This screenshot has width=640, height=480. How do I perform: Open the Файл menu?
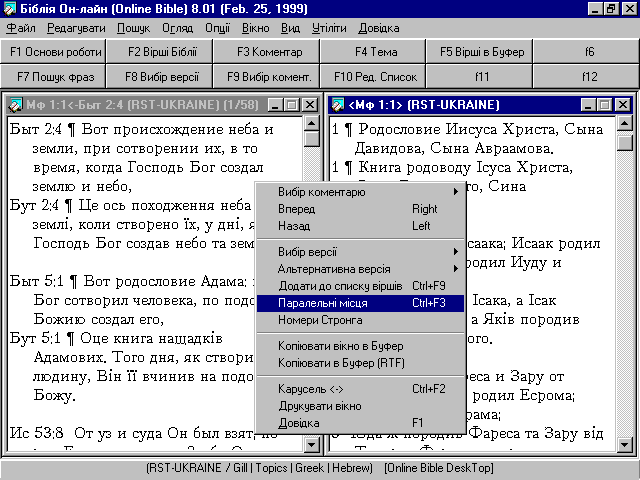[x=21, y=29]
